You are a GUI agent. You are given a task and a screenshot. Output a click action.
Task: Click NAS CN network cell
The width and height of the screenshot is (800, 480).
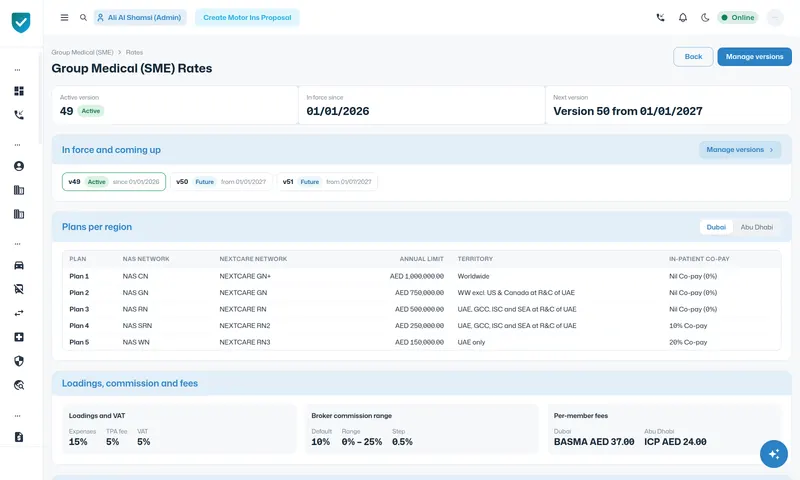click(135, 276)
